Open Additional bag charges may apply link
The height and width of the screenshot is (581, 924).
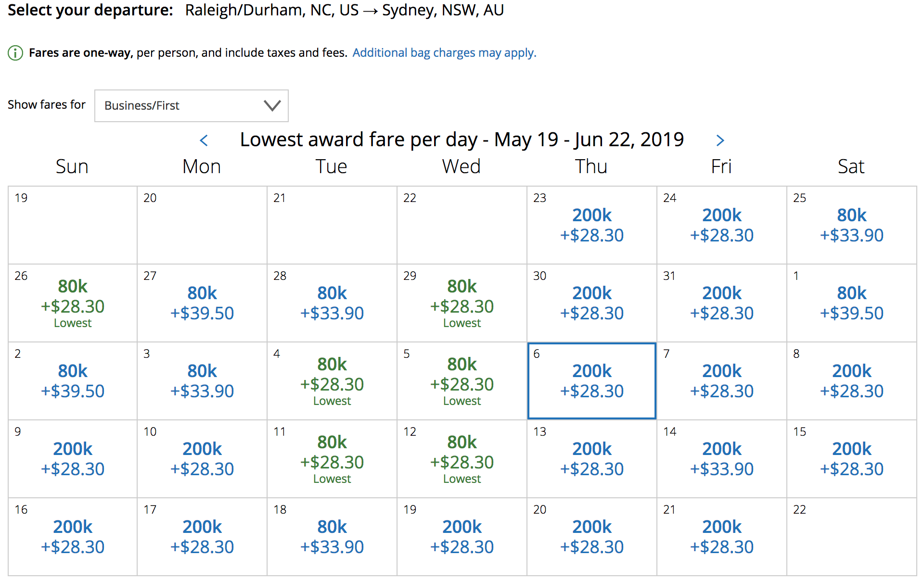click(x=444, y=52)
